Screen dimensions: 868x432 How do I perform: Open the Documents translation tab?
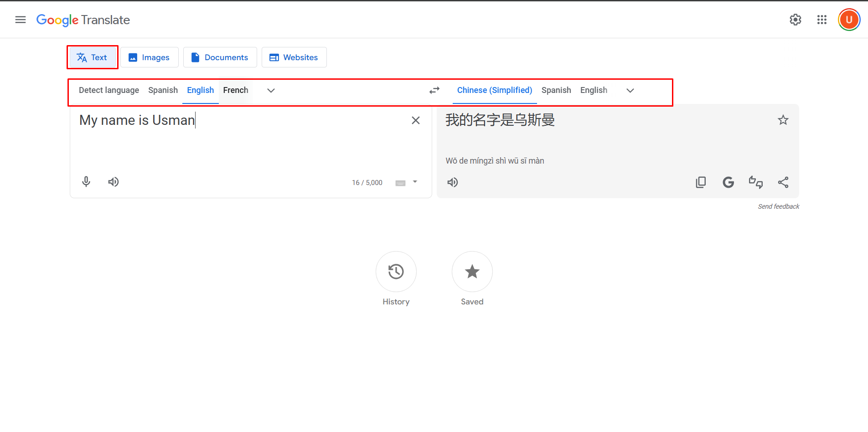click(220, 57)
